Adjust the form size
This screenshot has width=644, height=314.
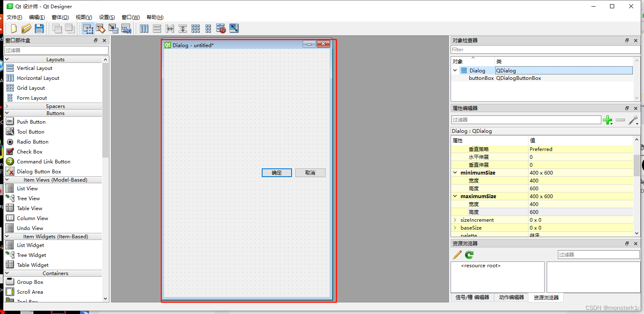pos(234,29)
